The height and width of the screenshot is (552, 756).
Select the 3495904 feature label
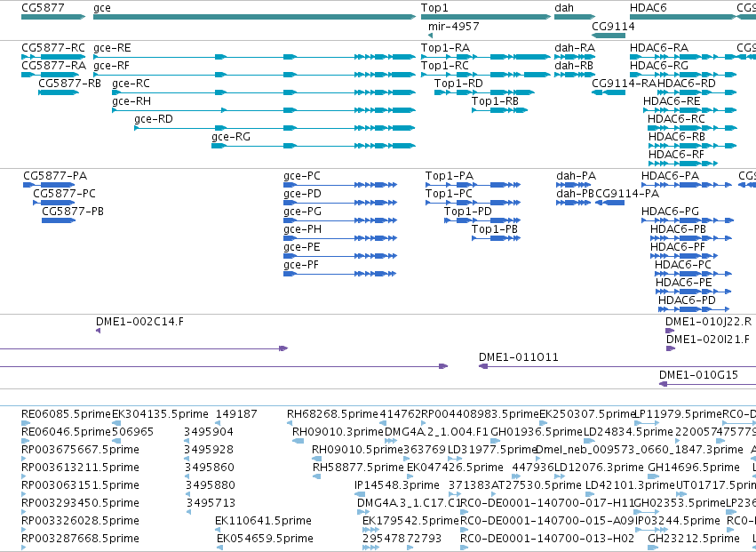point(209,432)
